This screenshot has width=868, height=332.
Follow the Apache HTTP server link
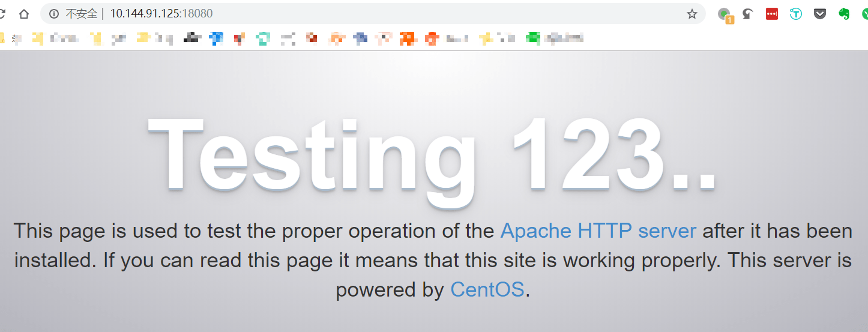[598, 231]
